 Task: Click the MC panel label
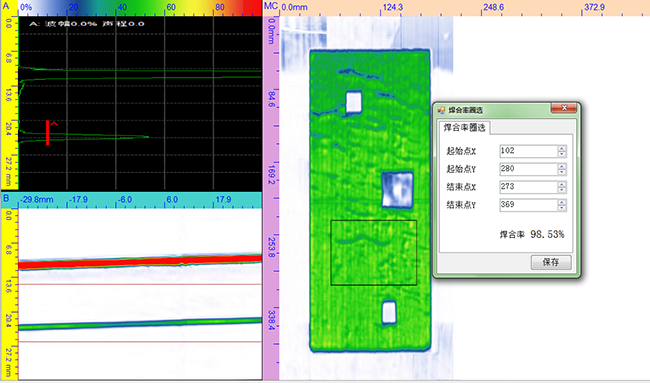pyautogui.click(x=271, y=6)
